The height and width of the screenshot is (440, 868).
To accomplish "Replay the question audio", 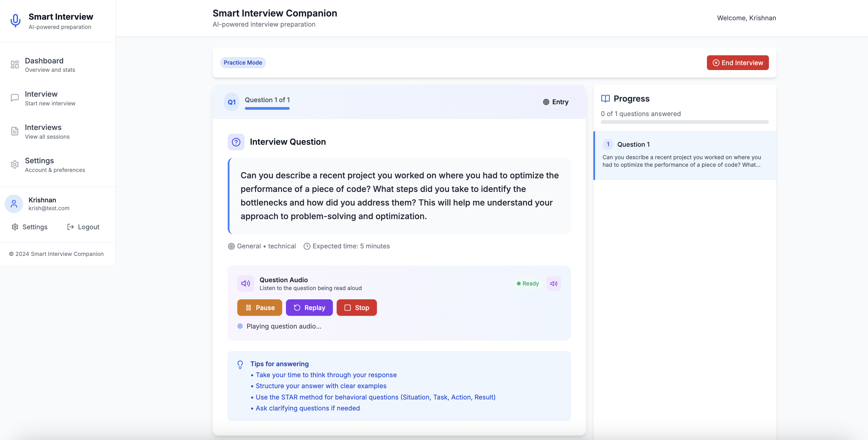I will [x=309, y=308].
